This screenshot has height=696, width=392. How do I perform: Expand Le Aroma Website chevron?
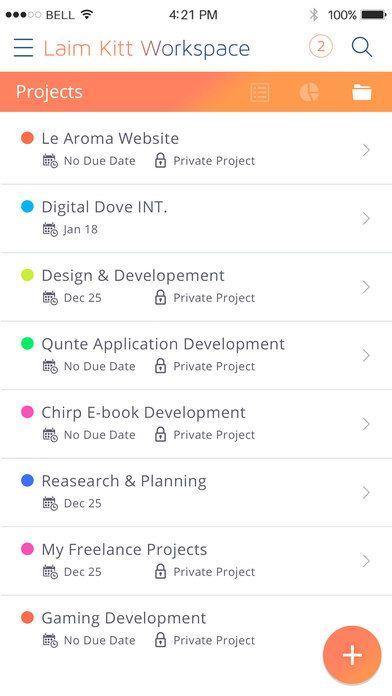(x=365, y=150)
